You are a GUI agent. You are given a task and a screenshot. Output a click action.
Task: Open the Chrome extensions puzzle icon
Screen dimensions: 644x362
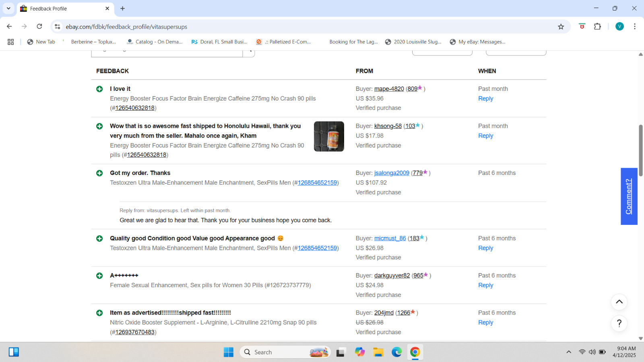click(x=597, y=27)
